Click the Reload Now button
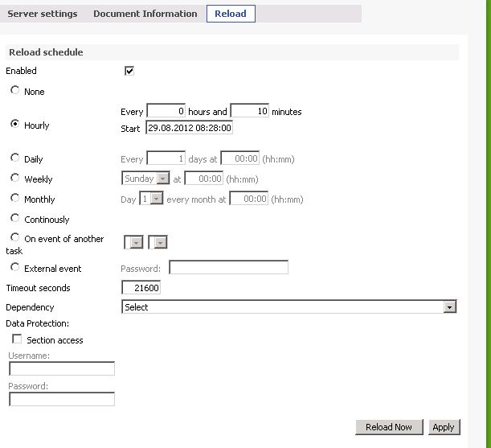Viewport: 491px width, 448px height. pyautogui.click(x=388, y=427)
